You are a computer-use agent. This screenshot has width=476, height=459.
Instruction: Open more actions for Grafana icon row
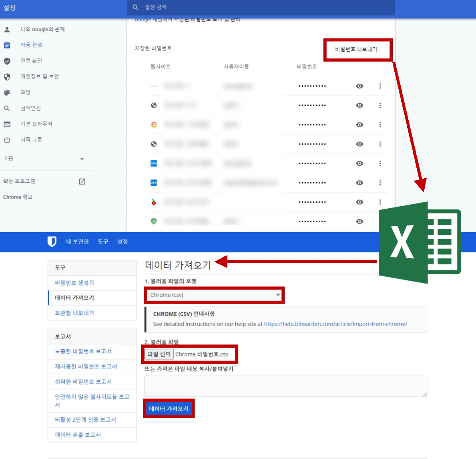(380, 125)
